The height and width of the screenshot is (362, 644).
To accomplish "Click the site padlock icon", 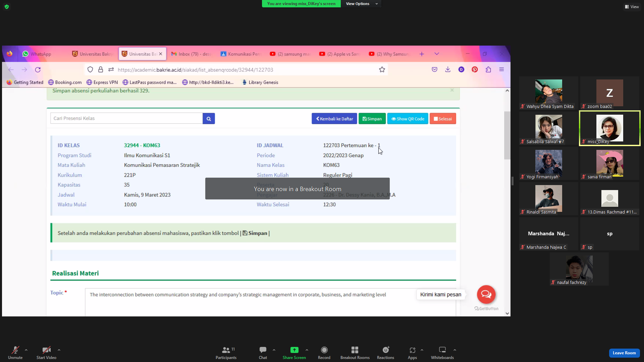I will (x=101, y=70).
